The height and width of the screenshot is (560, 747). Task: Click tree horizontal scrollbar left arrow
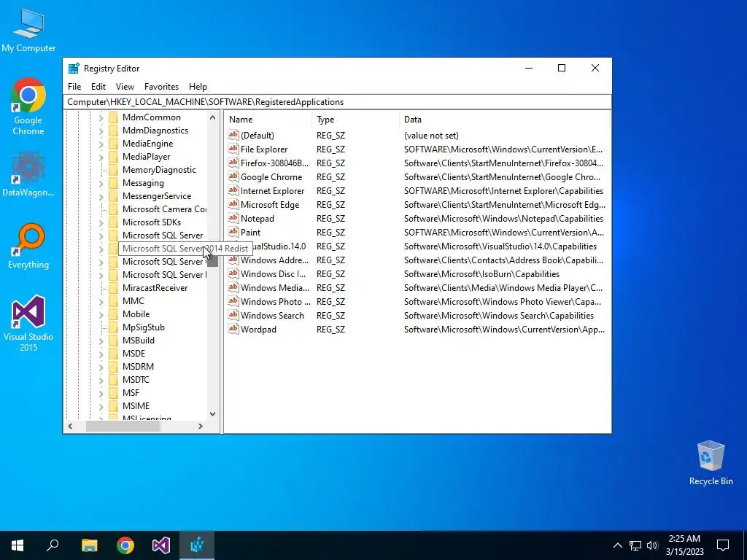tap(70, 426)
